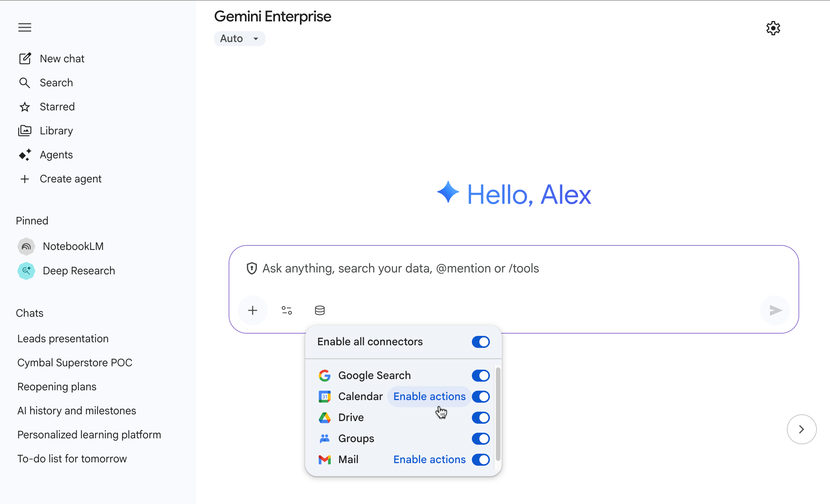830x504 pixels.
Task: Expand the right-side chevron panel
Action: (801, 429)
